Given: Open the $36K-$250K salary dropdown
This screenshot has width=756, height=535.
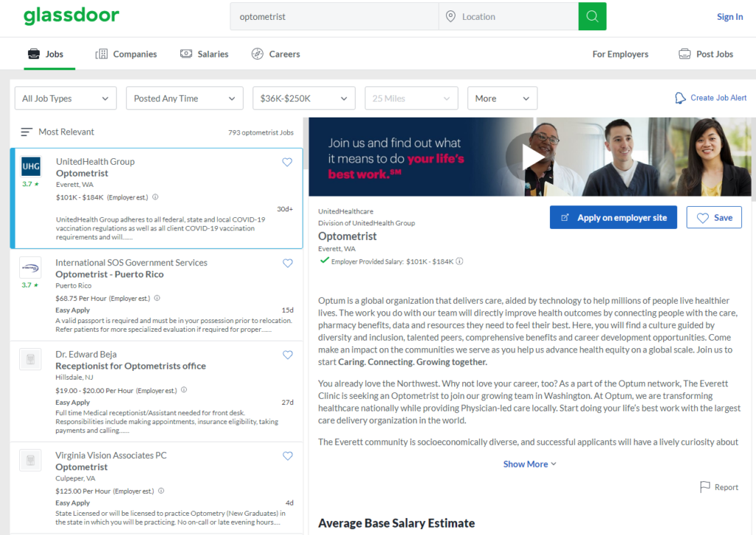Looking at the screenshot, I should tap(303, 98).
